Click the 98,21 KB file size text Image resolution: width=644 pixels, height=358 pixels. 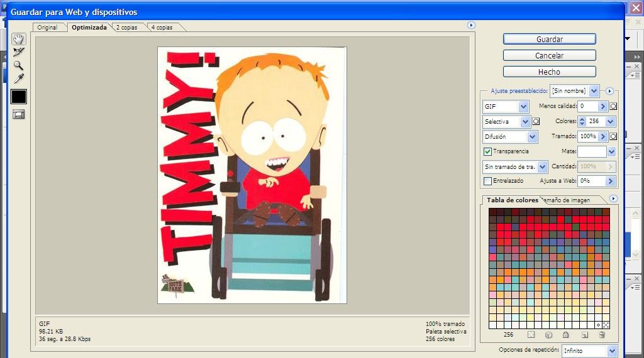point(51,332)
